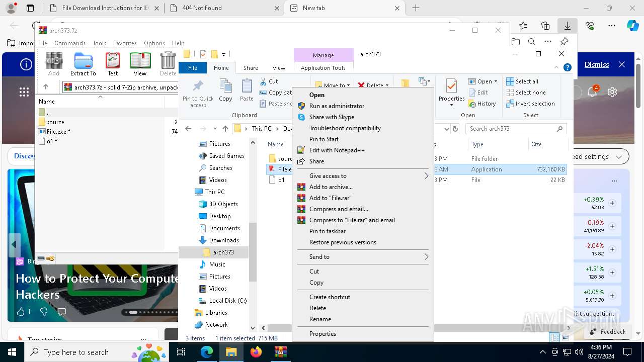Collapse the Explorer ribbon chevron
Viewport: 644px width, 362px height.
pos(557,67)
